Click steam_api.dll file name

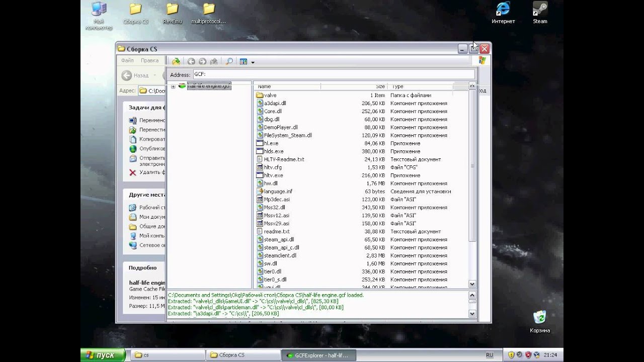[279, 239]
